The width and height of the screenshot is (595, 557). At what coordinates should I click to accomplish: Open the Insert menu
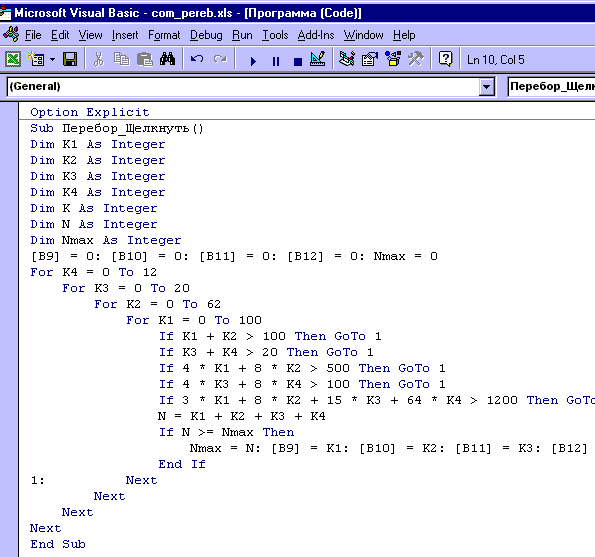point(125,35)
